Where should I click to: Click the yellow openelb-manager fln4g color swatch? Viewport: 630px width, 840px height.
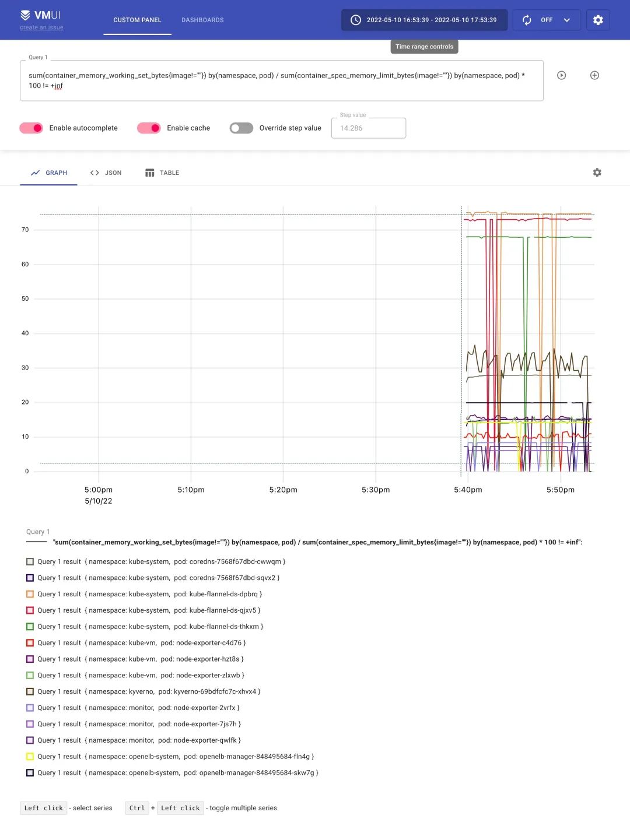[30, 757]
